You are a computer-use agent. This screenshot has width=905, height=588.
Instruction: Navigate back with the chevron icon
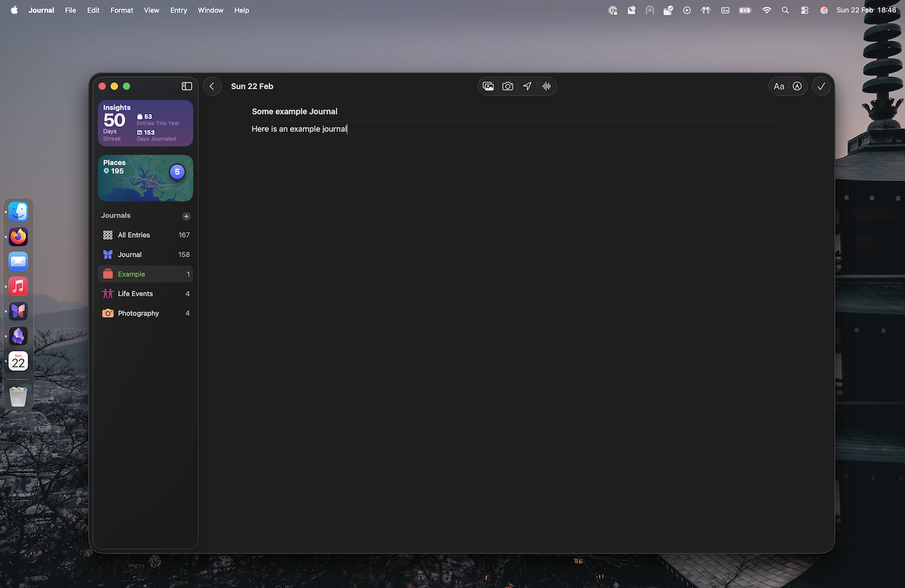tap(212, 86)
